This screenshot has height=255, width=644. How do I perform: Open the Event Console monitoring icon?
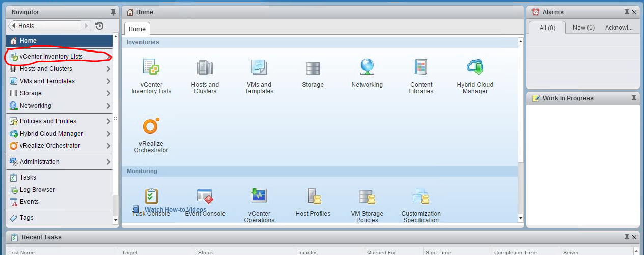point(205,196)
